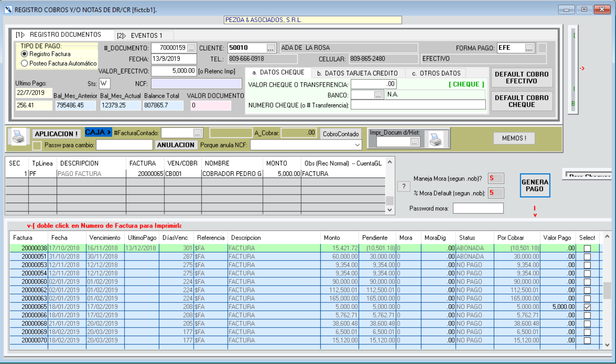This screenshot has width=616, height=364.
Task: Click the Maneja Mora value field
Action: [496, 178]
